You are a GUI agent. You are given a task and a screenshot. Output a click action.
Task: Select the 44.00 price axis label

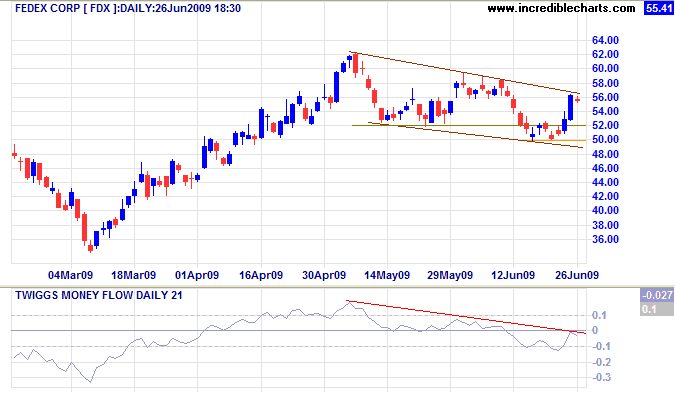pyautogui.click(x=605, y=182)
